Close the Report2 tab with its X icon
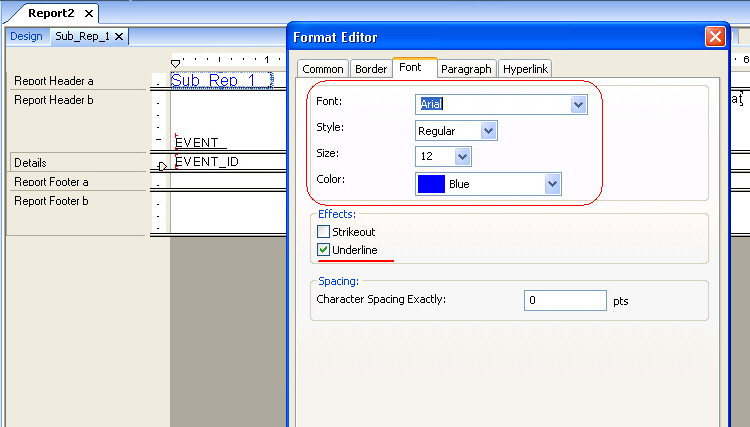The width and height of the screenshot is (750, 427). 88,14
